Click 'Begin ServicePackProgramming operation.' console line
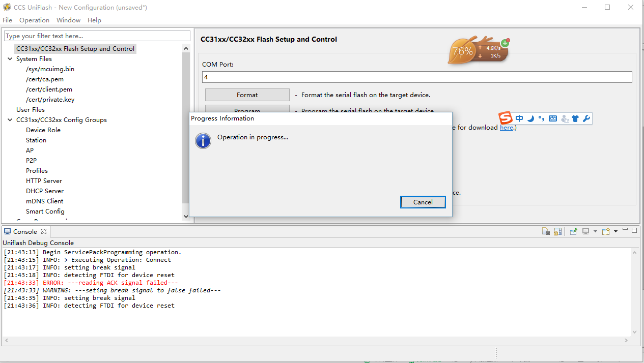Viewport: 644px width, 363px height. [x=93, y=252]
